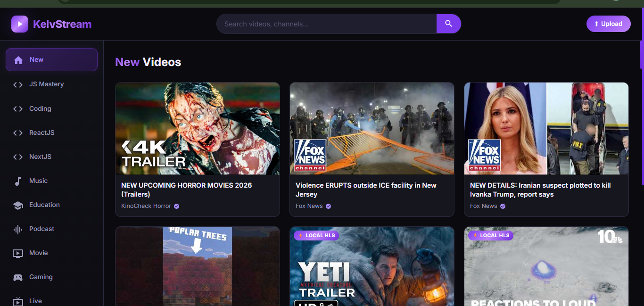
Task: Focus the Search videos, channels field
Action: [x=327, y=24]
